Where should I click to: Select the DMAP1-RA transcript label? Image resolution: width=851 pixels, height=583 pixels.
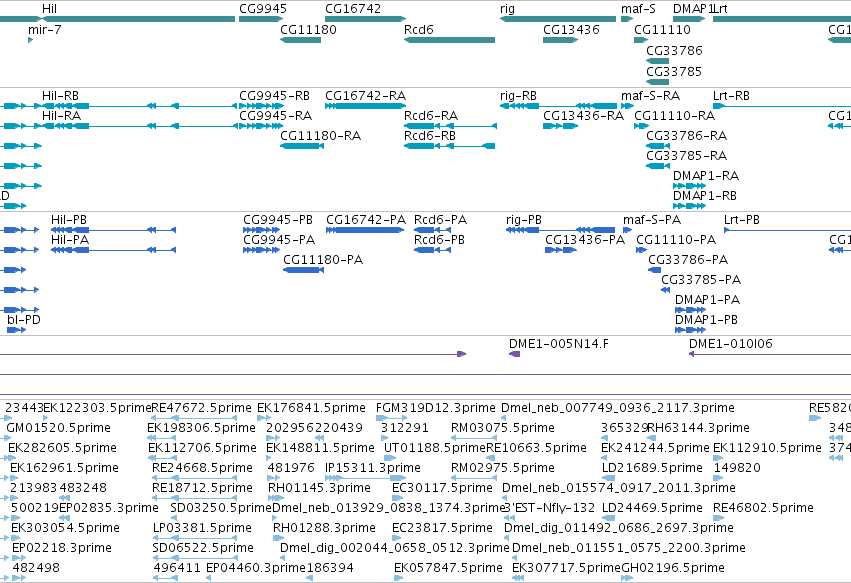point(706,176)
